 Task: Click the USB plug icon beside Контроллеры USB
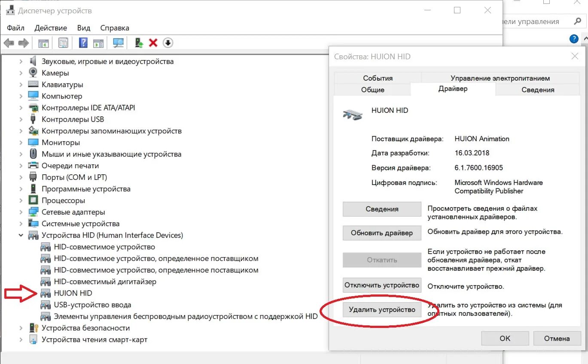[33, 119]
